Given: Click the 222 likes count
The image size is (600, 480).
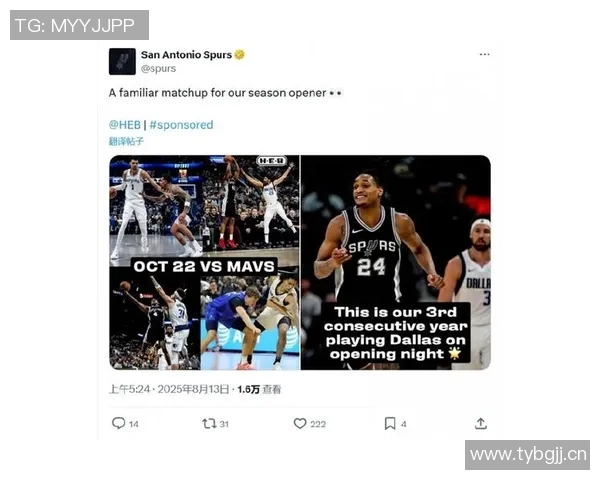Looking at the screenshot, I should [x=318, y=424].
